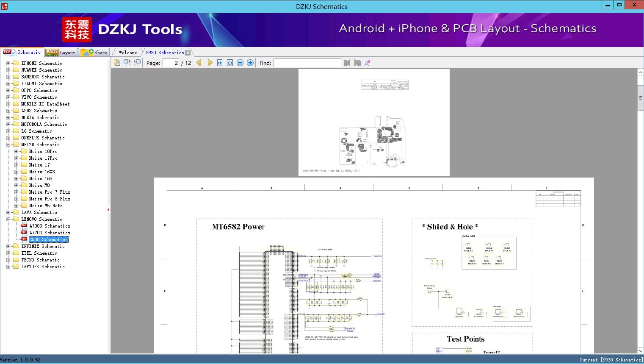Expand the Meizu 18Pro subfolder
644x364 pixels.
point(16,151)
